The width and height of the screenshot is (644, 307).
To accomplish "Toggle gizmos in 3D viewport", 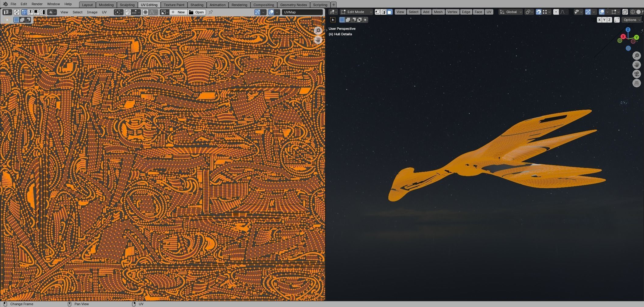I will tap(588, 12).
